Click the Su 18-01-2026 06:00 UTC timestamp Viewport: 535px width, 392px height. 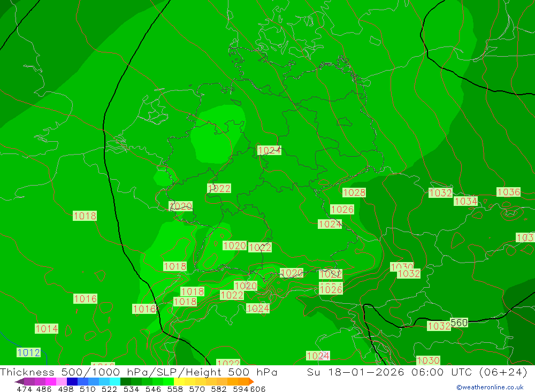[x=417, y=372]
